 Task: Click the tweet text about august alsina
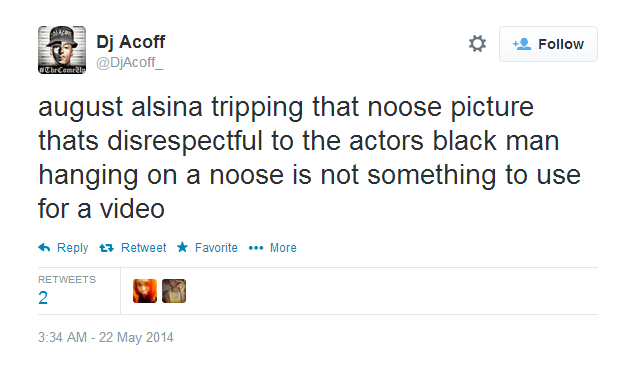click(310, 158)
